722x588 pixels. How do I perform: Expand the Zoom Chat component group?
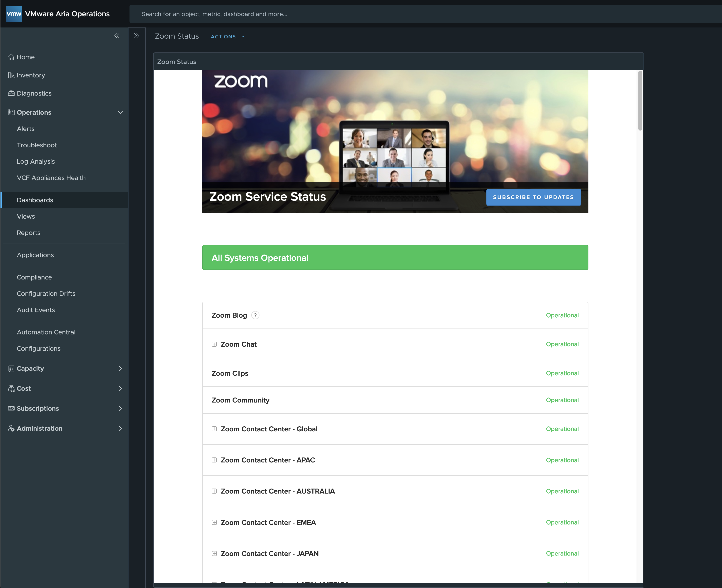pyautogui.click(x=214, y=344)
